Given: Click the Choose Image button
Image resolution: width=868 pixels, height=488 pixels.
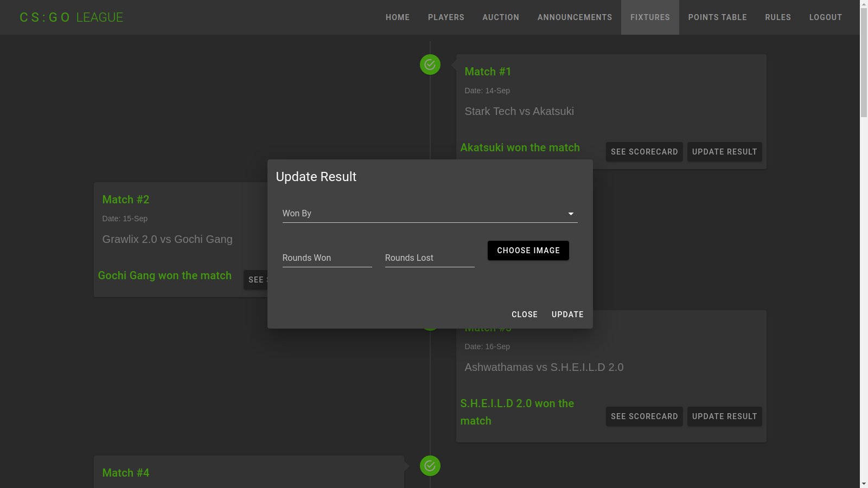Looking at the screenshot, I should tap(528, 251).
